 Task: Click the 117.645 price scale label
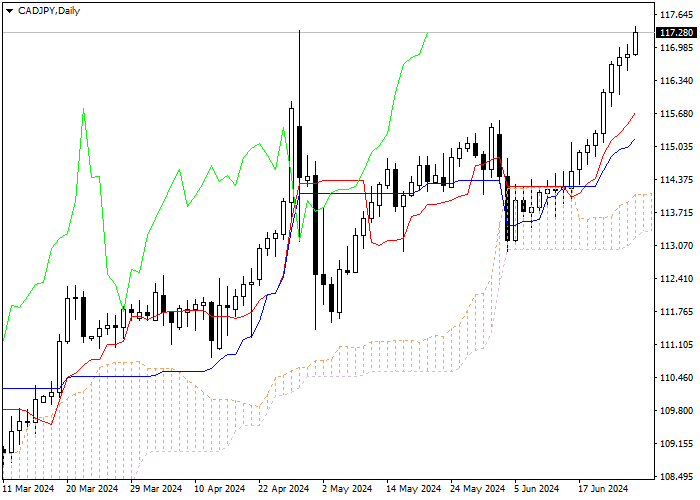click(x=676, y=15)
